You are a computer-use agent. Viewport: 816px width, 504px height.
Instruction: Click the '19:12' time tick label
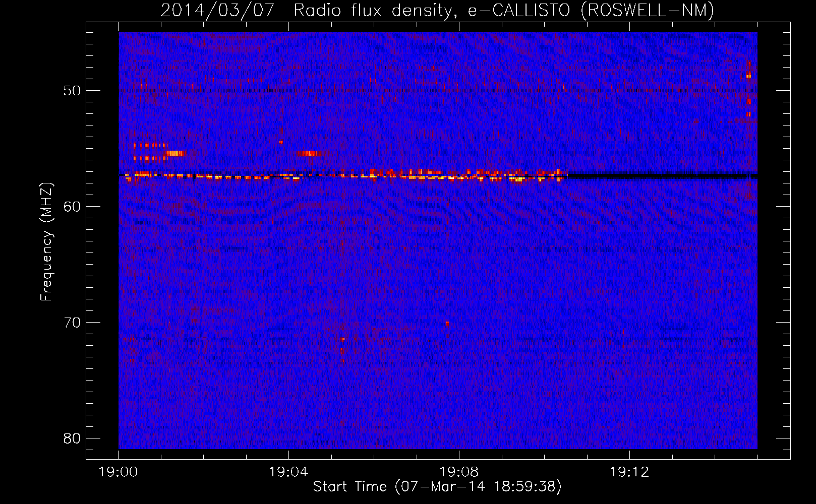(629, 472)
